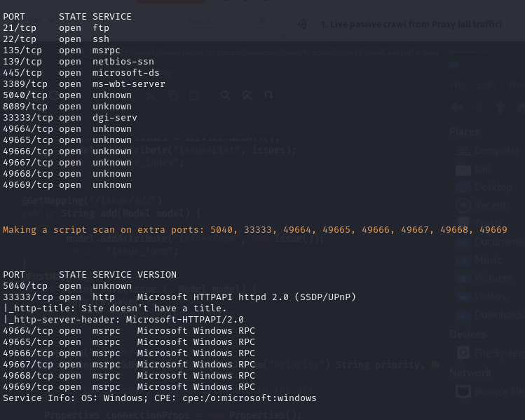
Task: Click the "49666/tcp open msrpc Microsoft Windows RPC" line
Action: click(x=129, y=353)
